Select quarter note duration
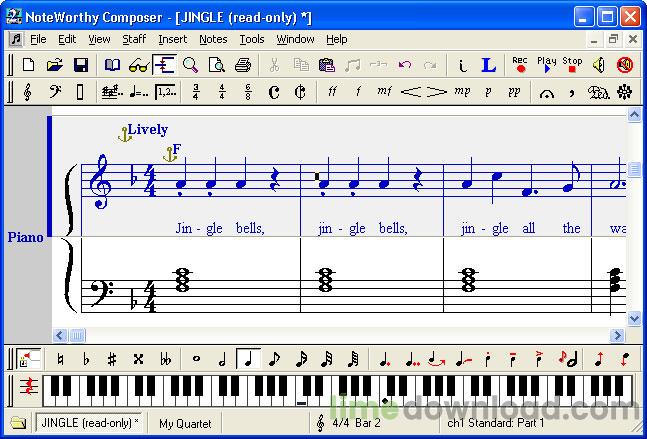The width and height of the screenshot is (647, 439). tap(248, 359)
